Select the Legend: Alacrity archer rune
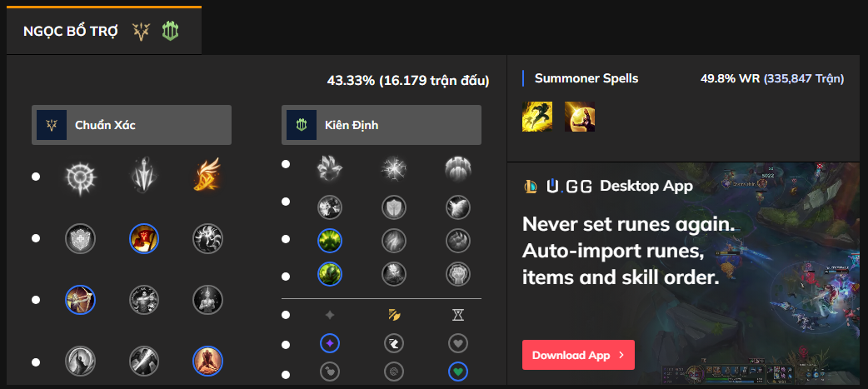 tap(81, 299)
